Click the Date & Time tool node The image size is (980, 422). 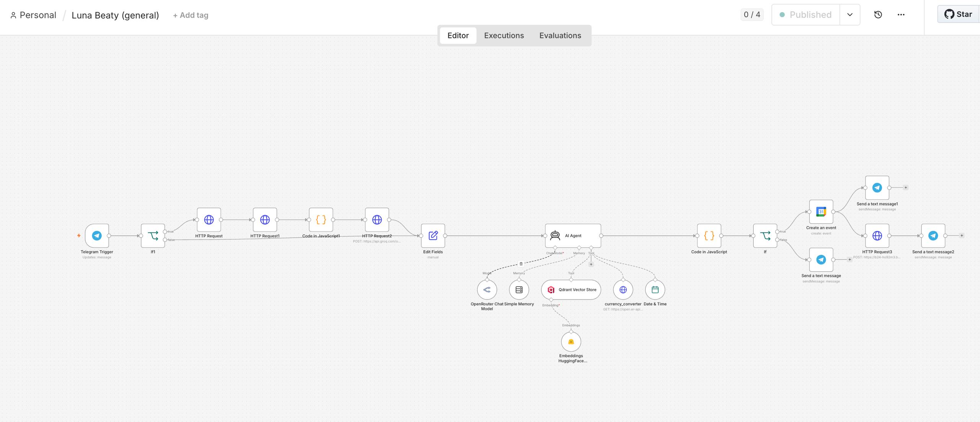tap(655, 290)
